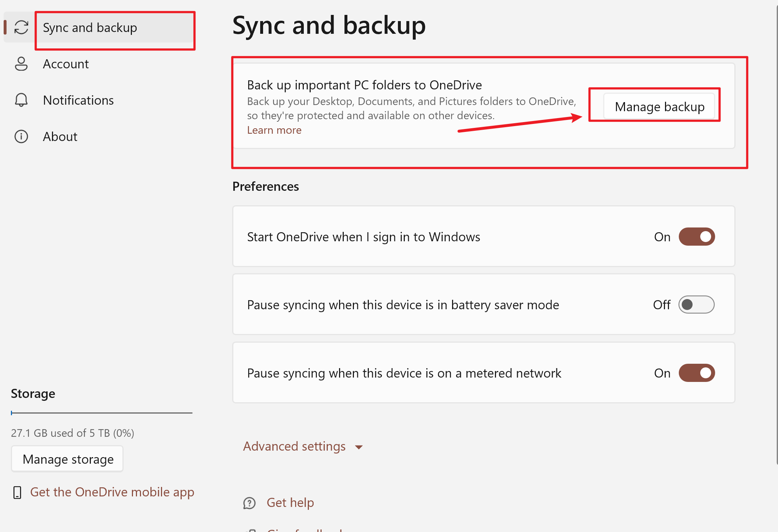This screenshot has width=778, height=532.
Task: Click the mobile phone icon
Action: 17,492
